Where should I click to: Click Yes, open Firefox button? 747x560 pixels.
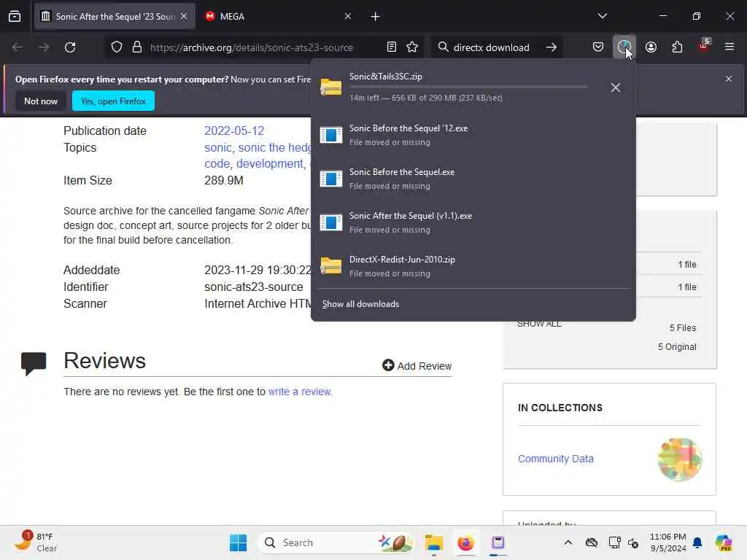(x=113, y=101)
